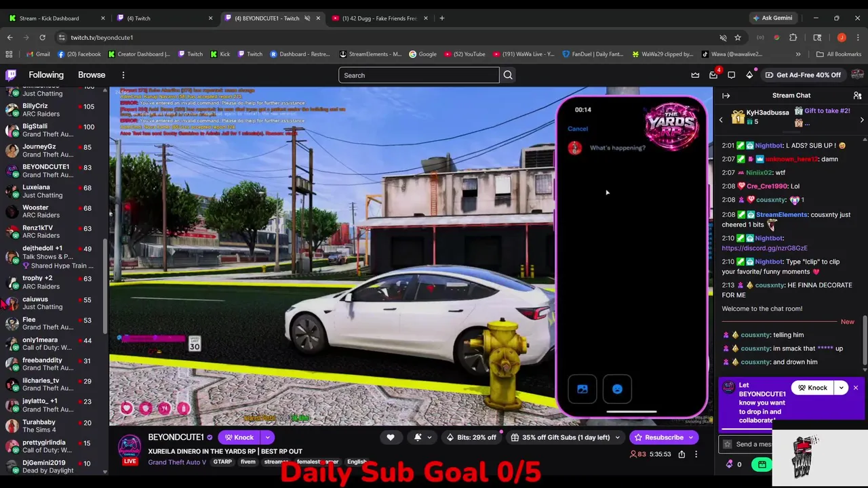Mute tab icon on BEYONDCUTE1 tab

click(x=307, y=18)
